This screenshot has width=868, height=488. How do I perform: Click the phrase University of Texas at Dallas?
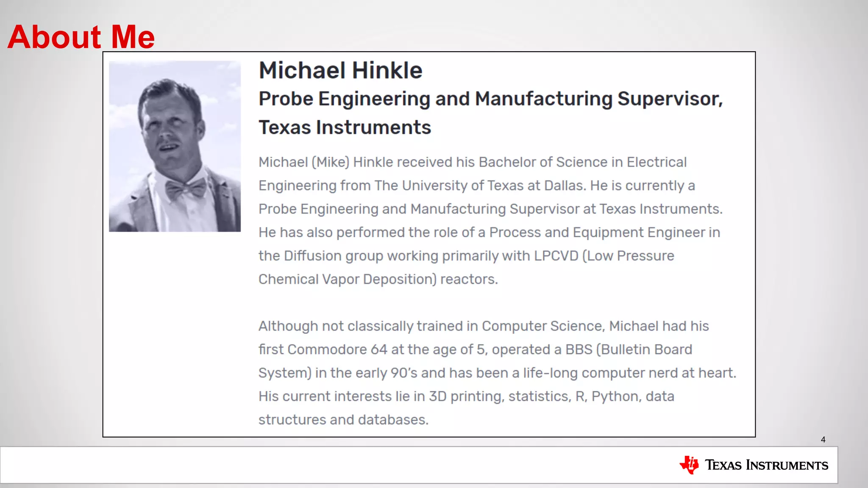tap(493, 186)
